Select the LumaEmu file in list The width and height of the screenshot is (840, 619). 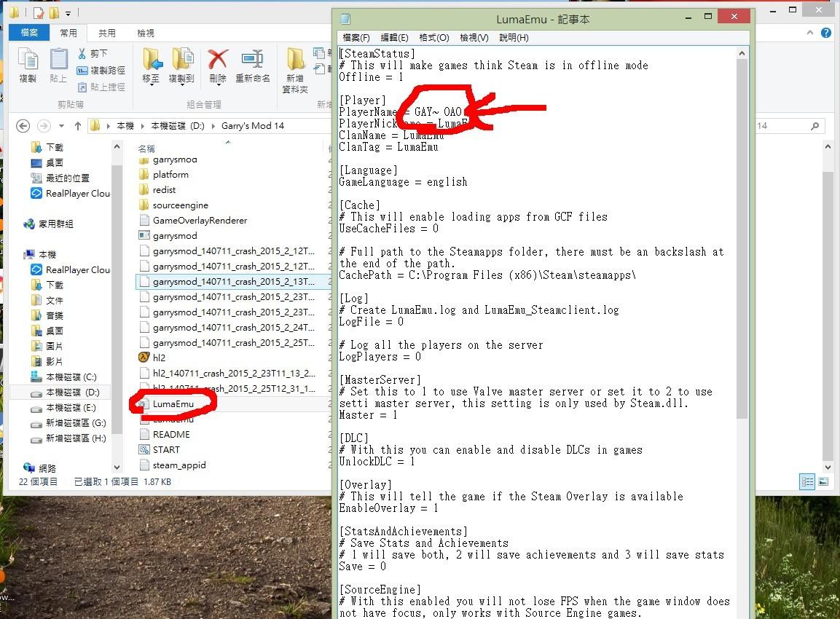click(167, 403)
